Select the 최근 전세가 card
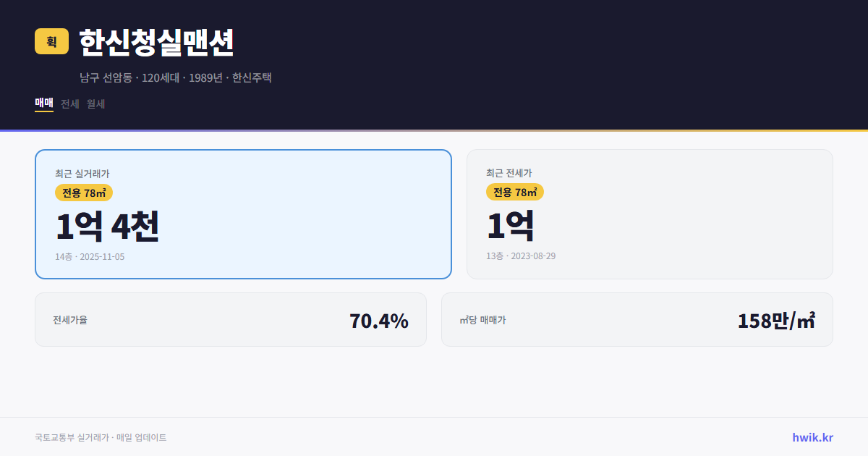This screenshot has width=868, height=456. pyautogui.click(x=650, y=214)
